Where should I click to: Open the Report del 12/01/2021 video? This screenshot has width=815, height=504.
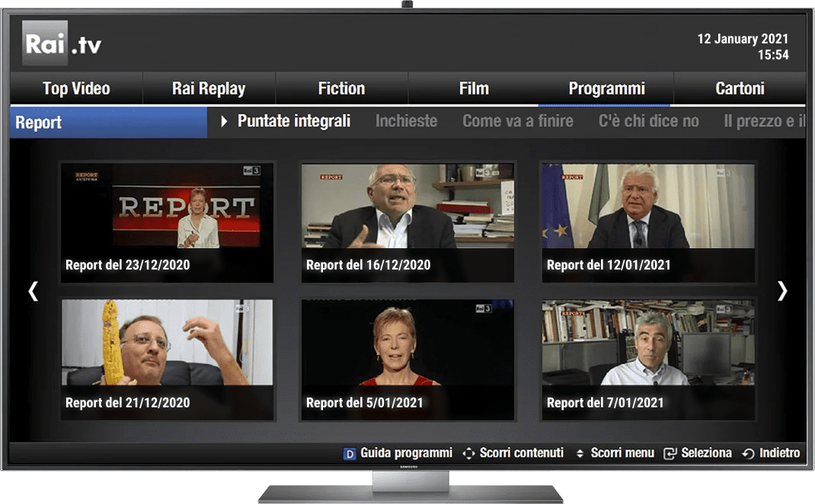648,222
